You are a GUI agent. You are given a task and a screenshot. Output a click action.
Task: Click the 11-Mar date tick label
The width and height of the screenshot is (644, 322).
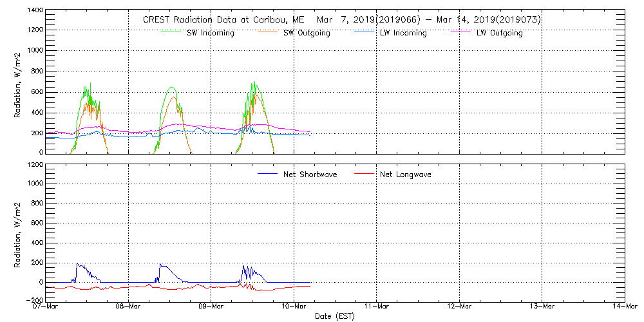377,307
